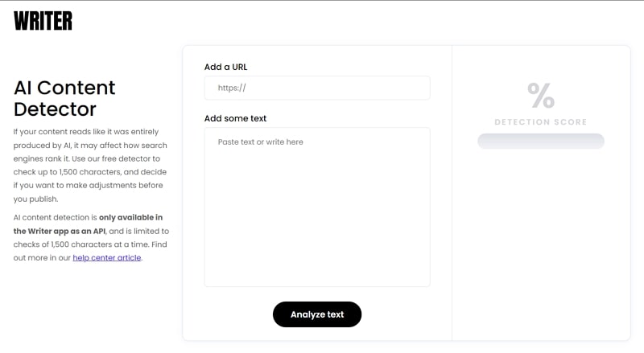This screenshot has width=644, height=353.
Task: Click the 'check up to 1,500 characters' line
Action: (90, 172)
